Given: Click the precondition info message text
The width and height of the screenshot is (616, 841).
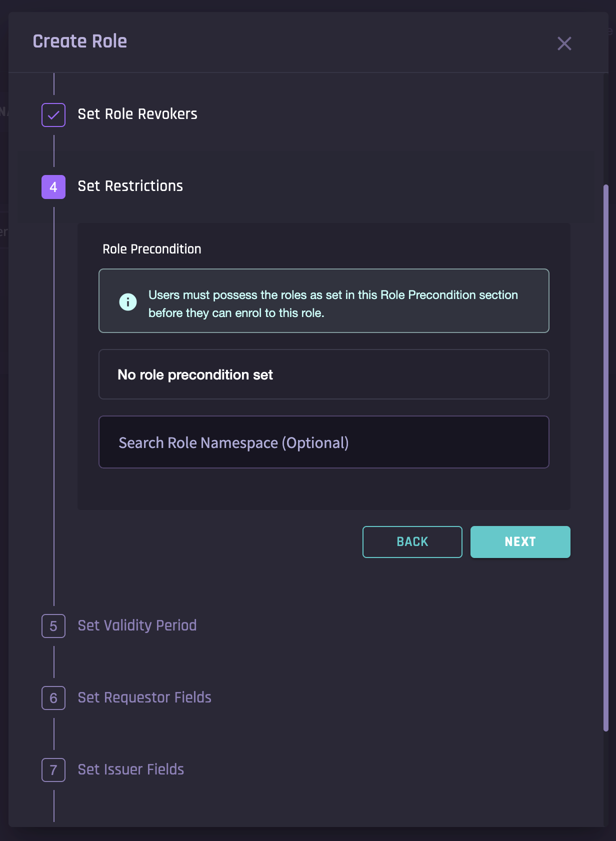Looking at the screenshot, I should pyautogui.click(x=333, y=304).
